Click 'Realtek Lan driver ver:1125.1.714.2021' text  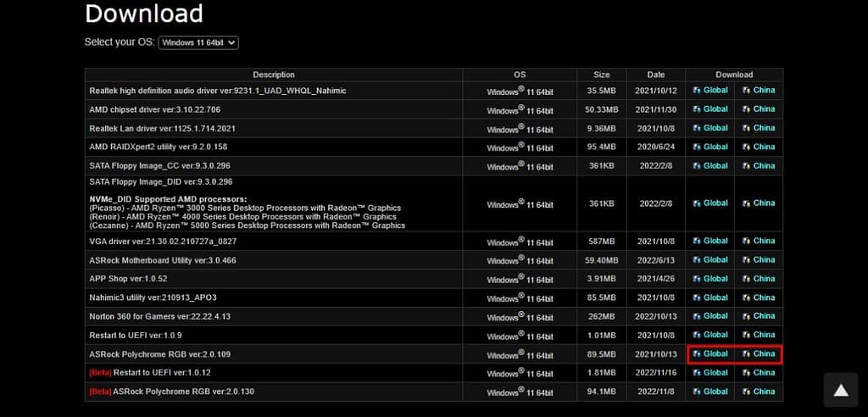tap(162, 129)
